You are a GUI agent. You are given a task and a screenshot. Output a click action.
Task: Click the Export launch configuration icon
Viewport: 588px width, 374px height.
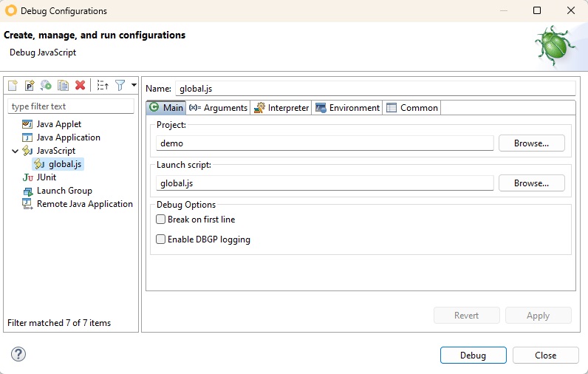[x=46, y=86]
